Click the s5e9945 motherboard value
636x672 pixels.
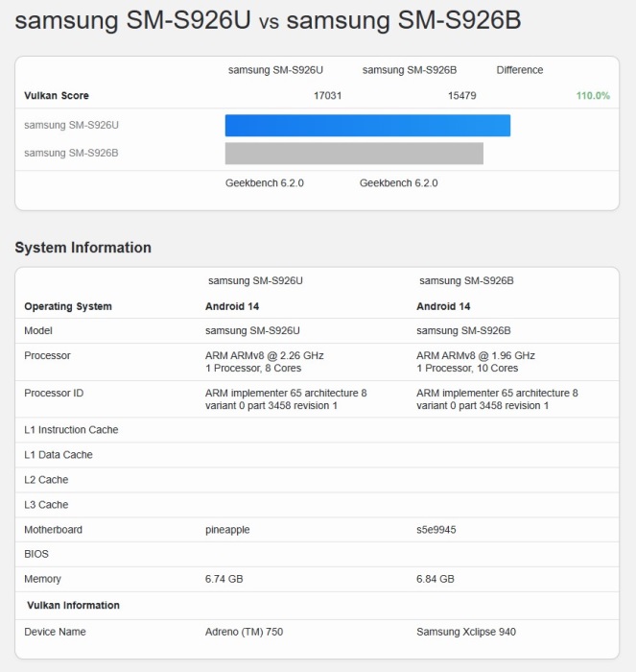[438, 530]
